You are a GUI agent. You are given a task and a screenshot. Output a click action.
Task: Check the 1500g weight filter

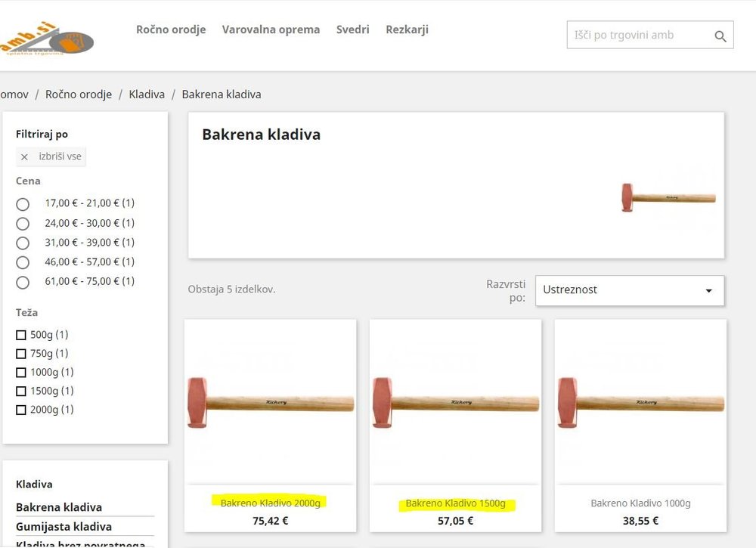(x=20, y=392)
